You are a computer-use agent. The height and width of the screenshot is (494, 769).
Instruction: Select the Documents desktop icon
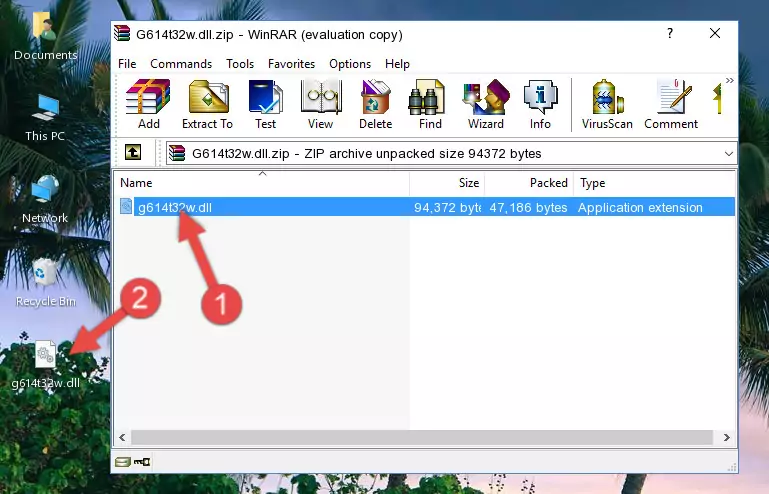coord(45,36)
